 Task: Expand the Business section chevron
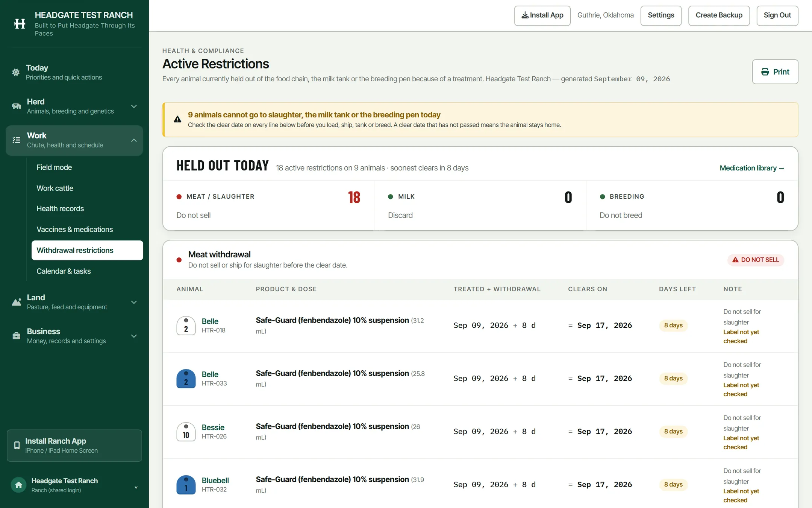point(134,336)
